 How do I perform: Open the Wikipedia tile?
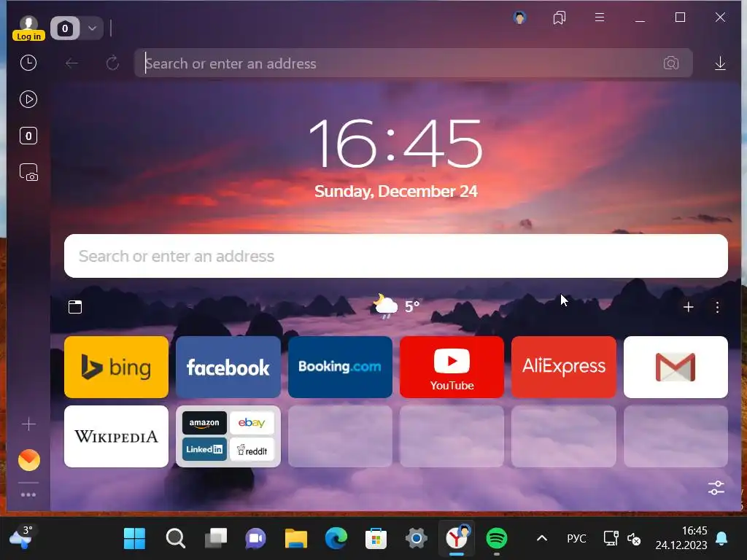[116, 436]
